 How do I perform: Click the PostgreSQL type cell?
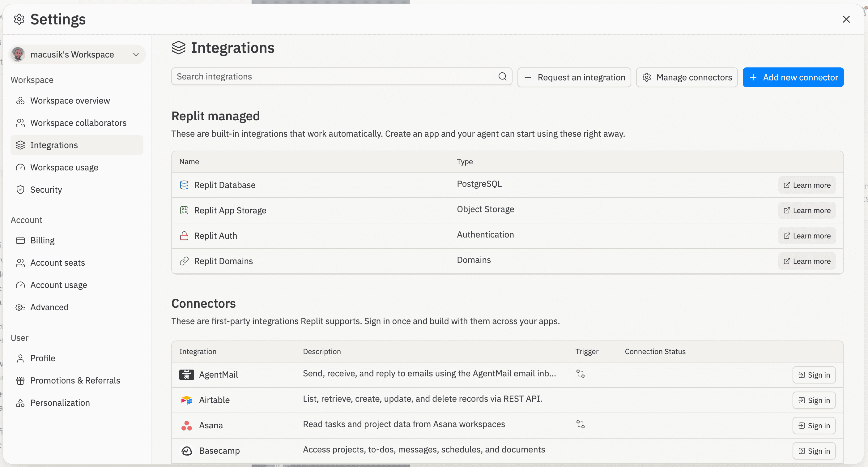(x=479, y=184)
